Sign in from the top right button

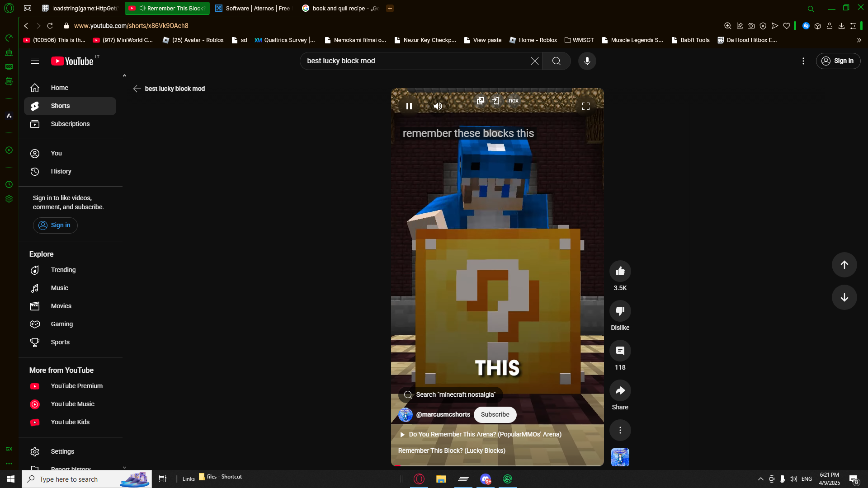pos(838,61)
